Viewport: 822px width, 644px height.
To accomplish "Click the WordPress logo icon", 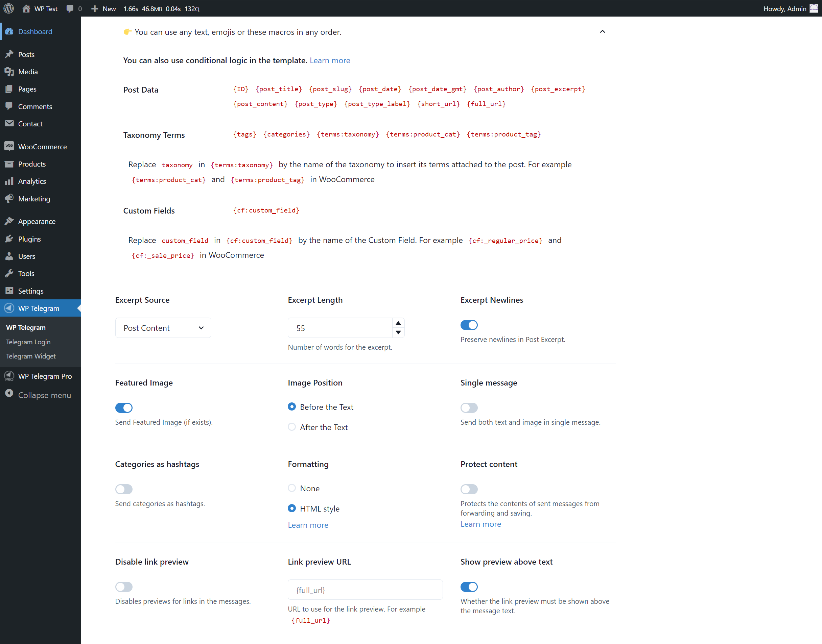I will tap(9, 8).
